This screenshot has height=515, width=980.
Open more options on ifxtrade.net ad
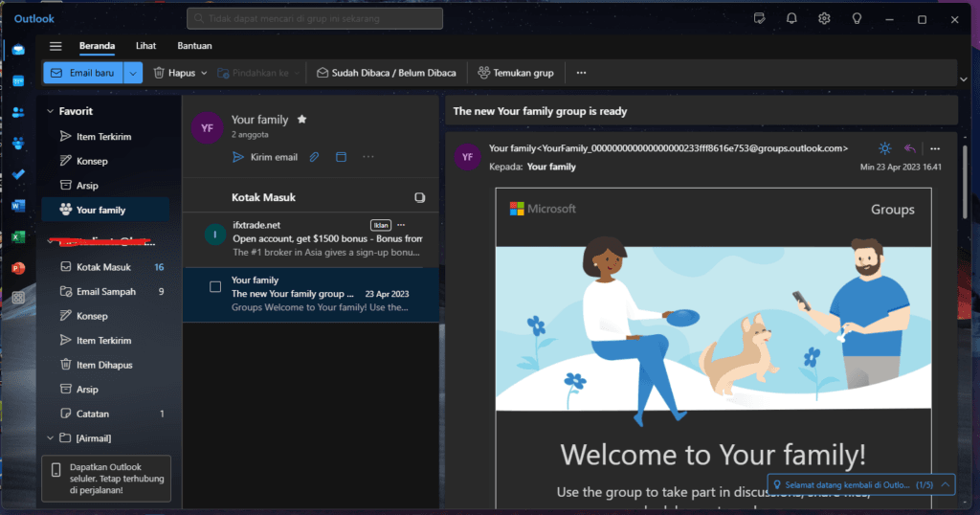coord(401,225)
